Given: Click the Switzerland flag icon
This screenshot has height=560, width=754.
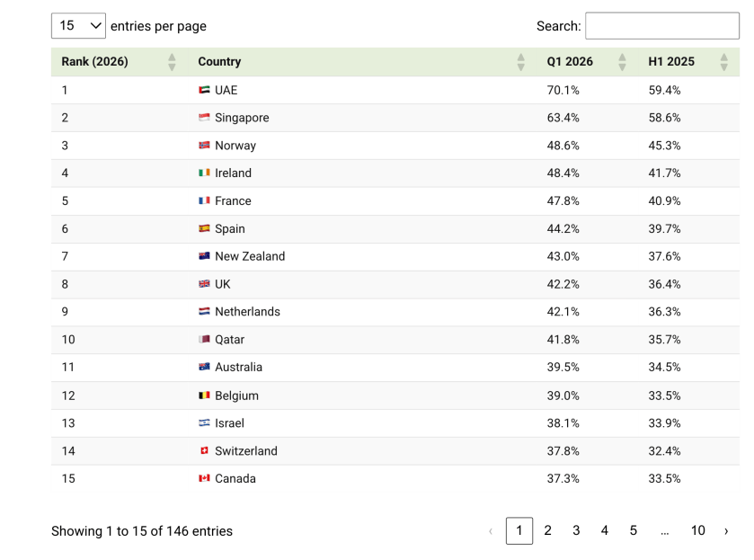Looking at the screenshot, I should 204,450.
